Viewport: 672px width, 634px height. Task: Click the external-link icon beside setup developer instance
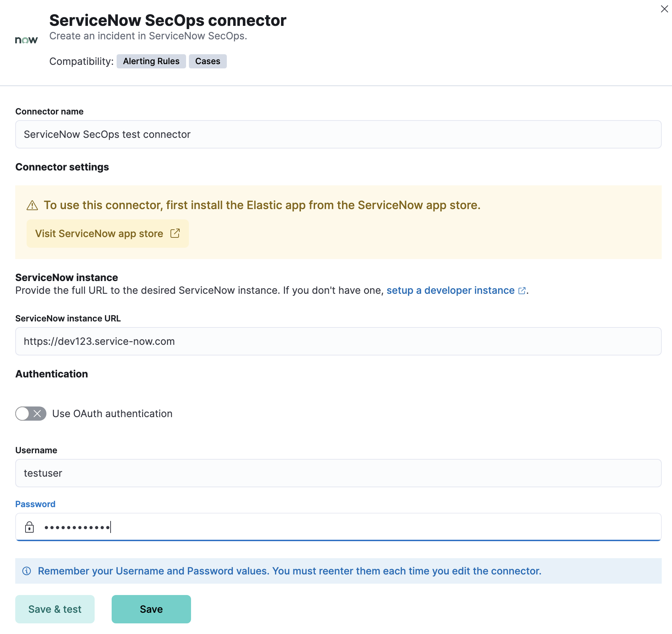pos(522,290)
